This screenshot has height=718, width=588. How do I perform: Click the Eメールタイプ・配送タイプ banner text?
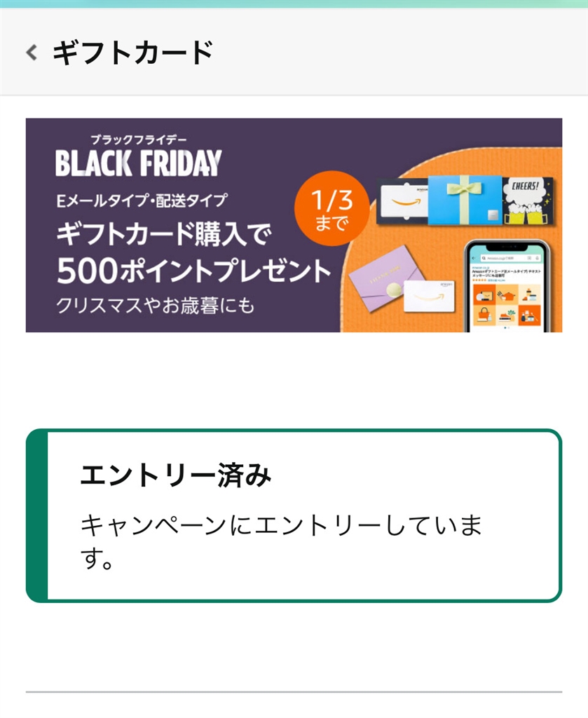point(141,201)
